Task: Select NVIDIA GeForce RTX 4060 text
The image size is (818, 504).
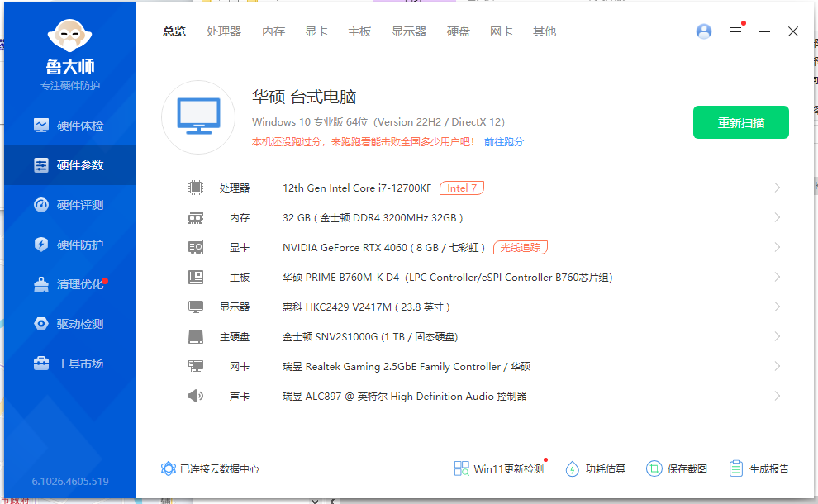Action: [x=345, y=247]
